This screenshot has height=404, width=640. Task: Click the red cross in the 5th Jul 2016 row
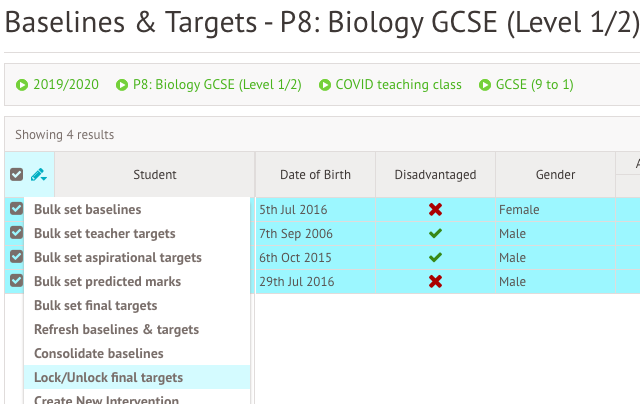coord(435,209)
